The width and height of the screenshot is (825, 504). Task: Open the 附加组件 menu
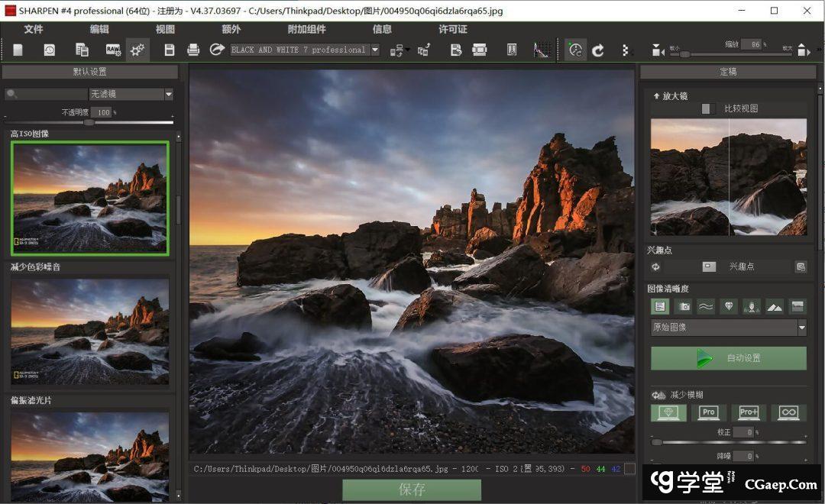306,29
